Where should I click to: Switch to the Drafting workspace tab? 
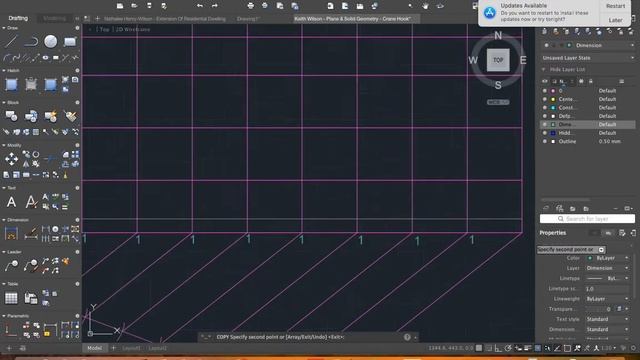click(18, 18)
